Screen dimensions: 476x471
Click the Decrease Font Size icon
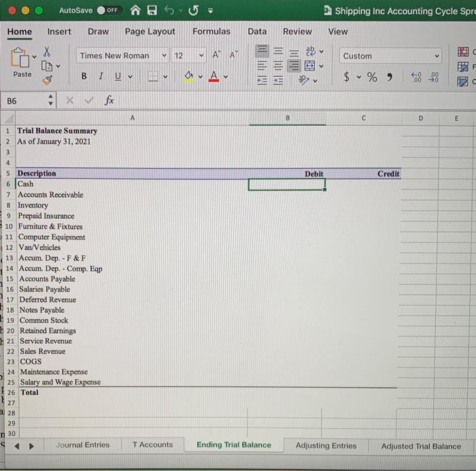[233, 55]
